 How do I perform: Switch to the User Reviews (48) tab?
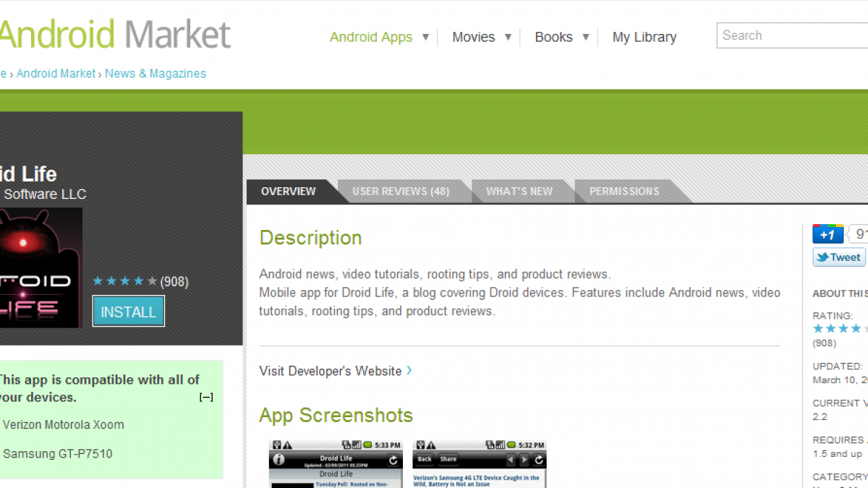point(401,192)
